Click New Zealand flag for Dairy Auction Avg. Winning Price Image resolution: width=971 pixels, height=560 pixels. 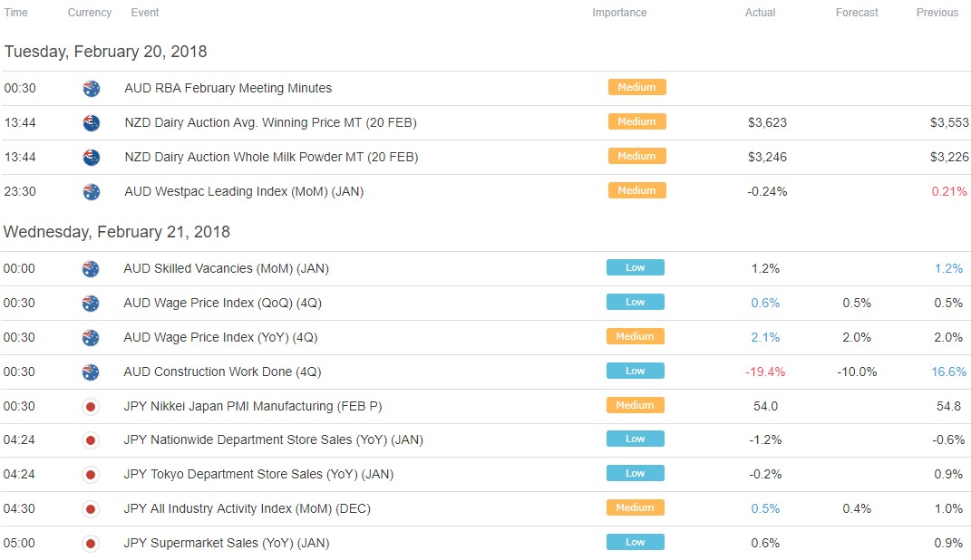click(92, 123)
